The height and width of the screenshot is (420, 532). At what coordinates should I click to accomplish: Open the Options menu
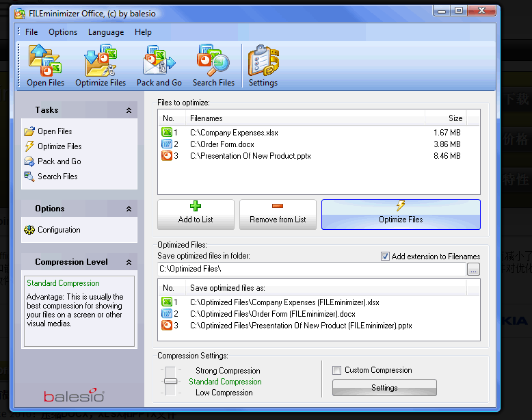[x=63, y=32]
